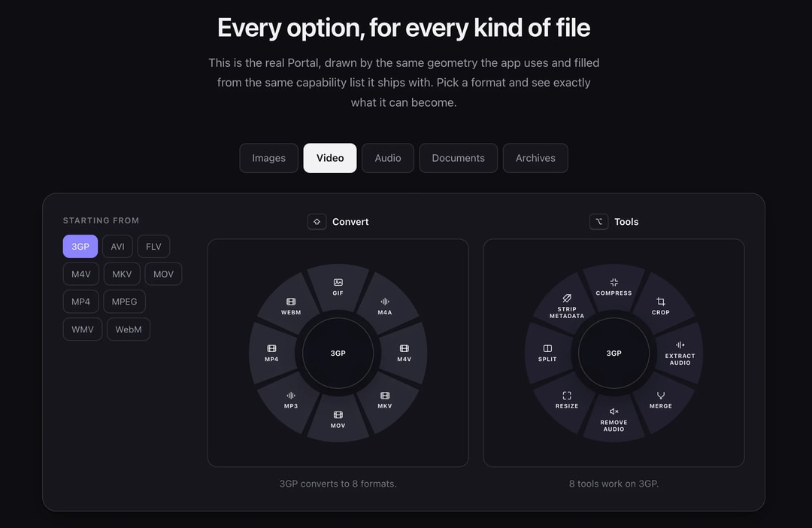The width and height of the screenshot is (812, 528).
Task: Pick M4V from starting formats list
Action: coord(80,274)
